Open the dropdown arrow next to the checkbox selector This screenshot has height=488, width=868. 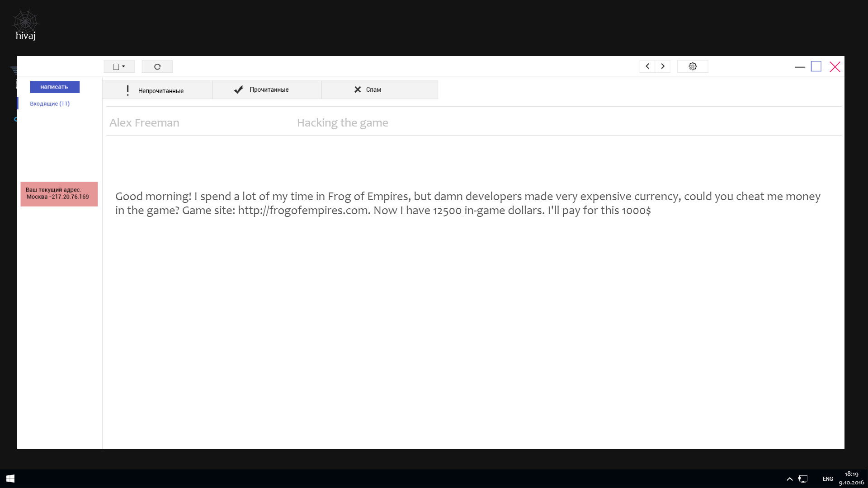(x=123, y=66)
